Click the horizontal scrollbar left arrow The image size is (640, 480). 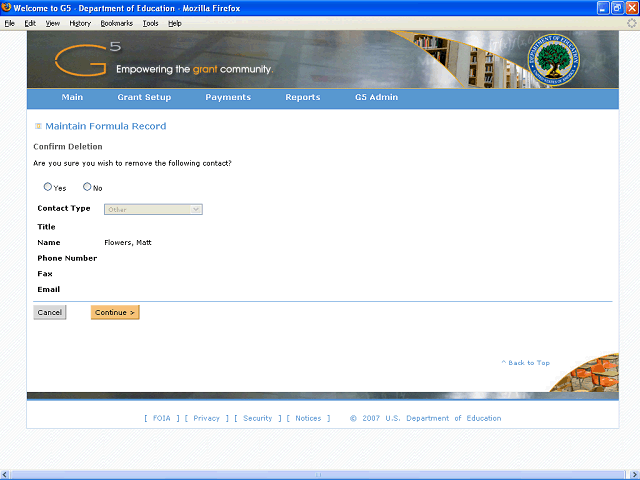click(x=5, y=475)
